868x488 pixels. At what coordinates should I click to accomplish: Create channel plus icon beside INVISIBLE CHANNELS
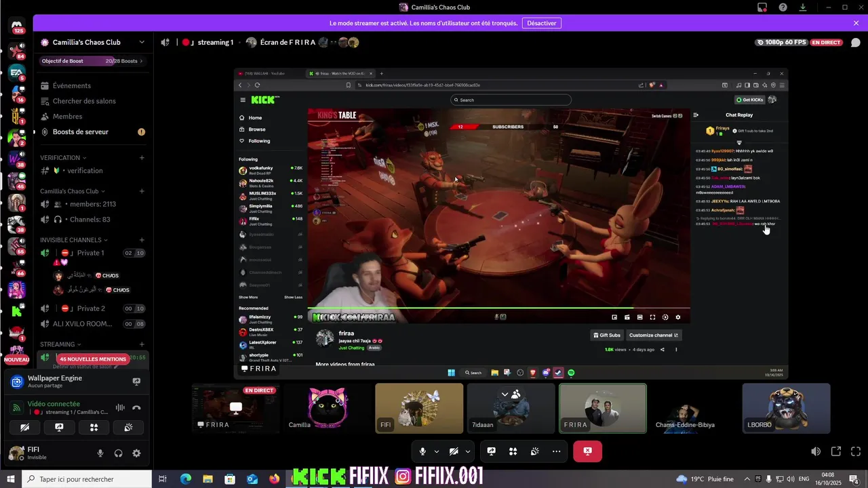(x=142, y=240)
